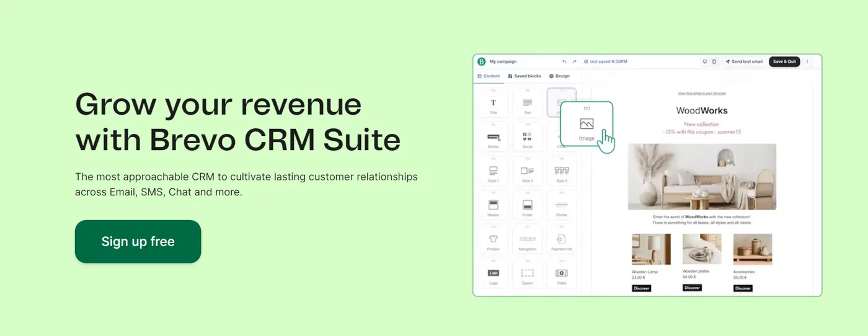Switch to mobile preview icon
The image size is (868, 336).
[714, 61]
